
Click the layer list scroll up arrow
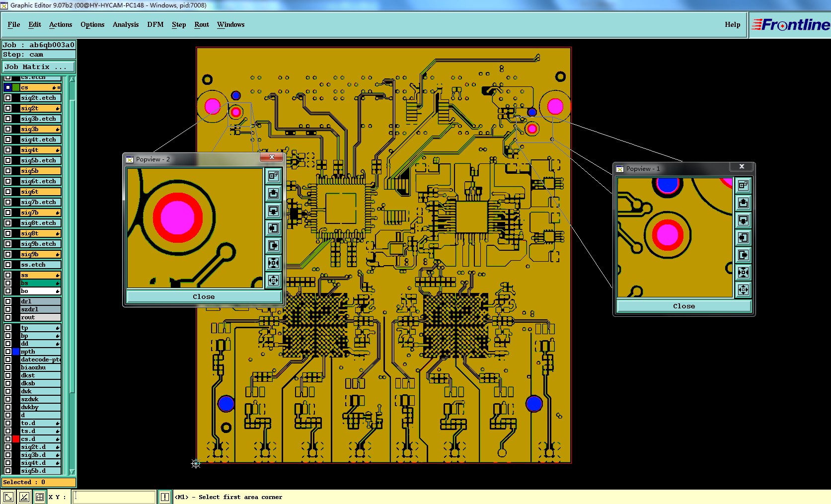[x=72, y=79]
